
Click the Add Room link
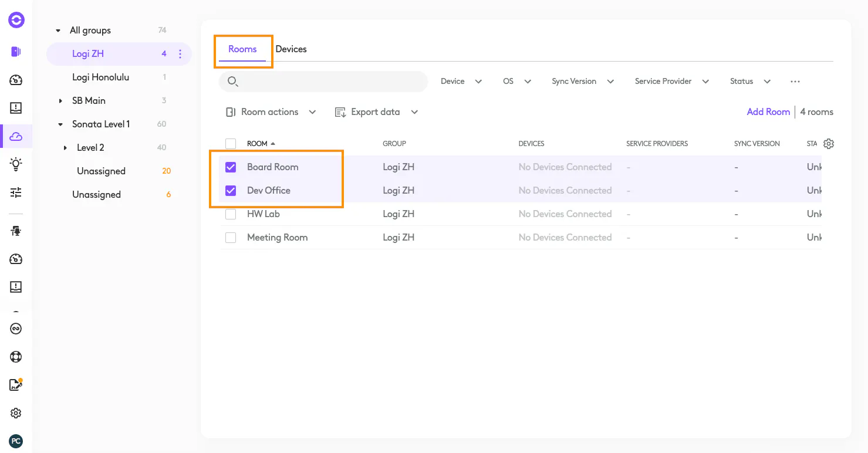click(768, 112)
